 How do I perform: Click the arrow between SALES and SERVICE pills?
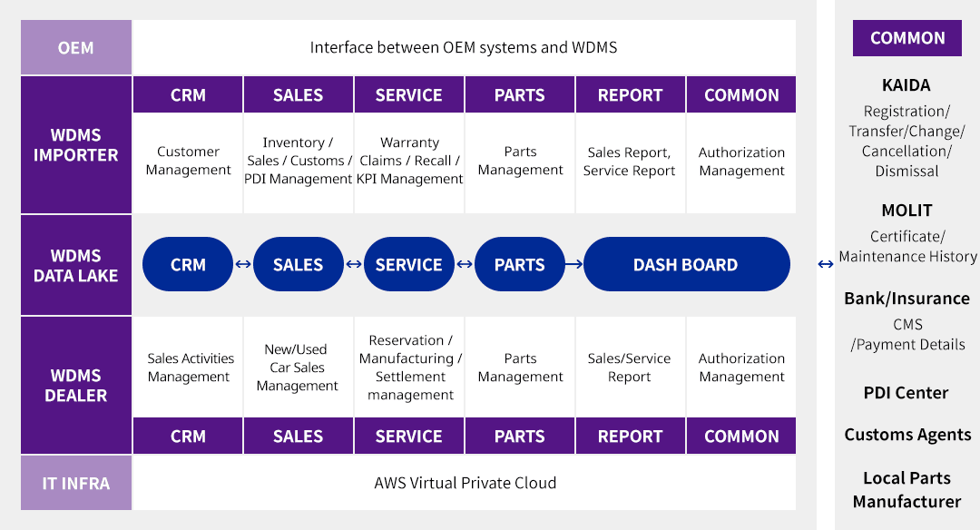354,265
